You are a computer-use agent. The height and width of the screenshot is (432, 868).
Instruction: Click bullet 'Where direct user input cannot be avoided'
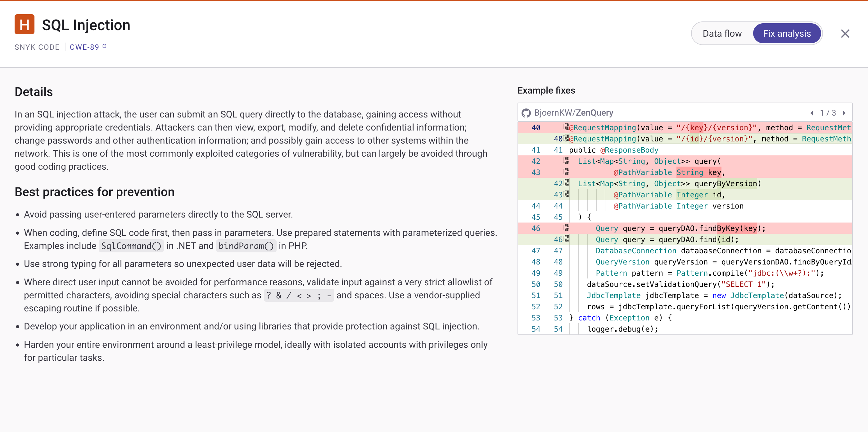tap(258, 295)
